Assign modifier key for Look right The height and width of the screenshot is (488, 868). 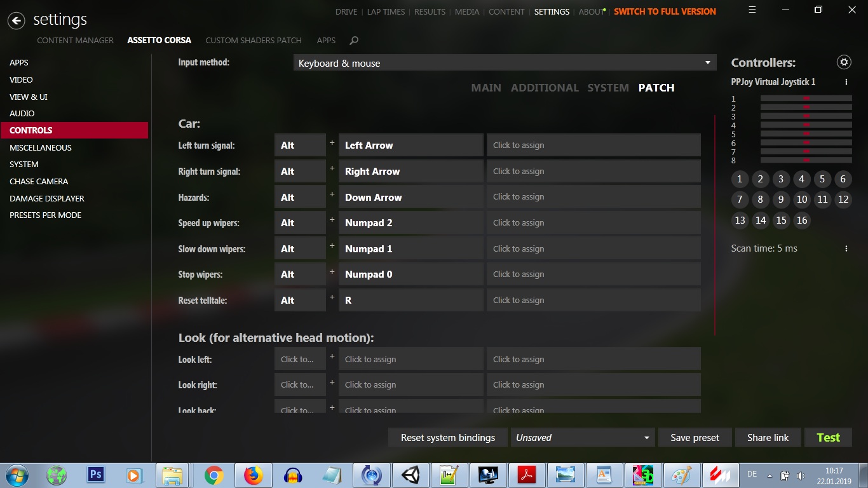pyautogui.click(x=300, y=384)
